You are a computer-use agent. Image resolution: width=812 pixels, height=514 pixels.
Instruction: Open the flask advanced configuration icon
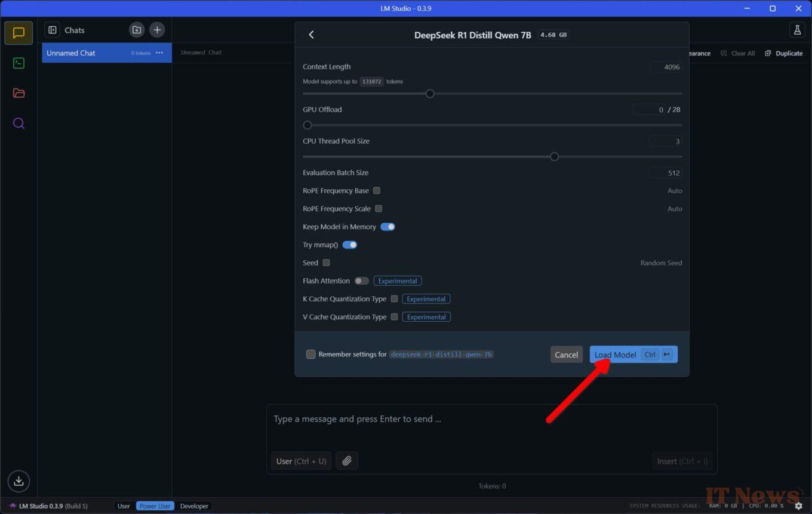796,30
